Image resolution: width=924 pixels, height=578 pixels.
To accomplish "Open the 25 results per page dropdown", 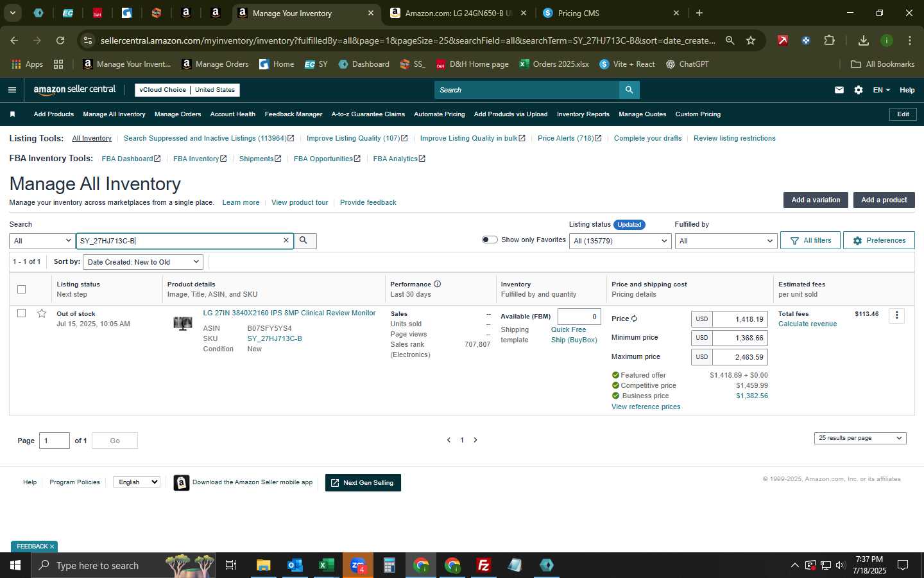I will tap(860, 438).
